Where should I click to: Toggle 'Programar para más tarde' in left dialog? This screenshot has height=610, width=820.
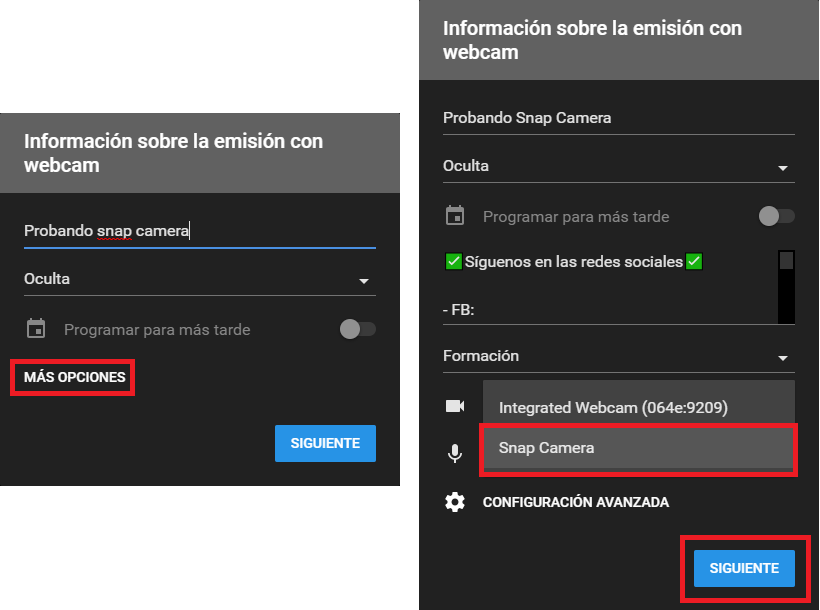358,329
